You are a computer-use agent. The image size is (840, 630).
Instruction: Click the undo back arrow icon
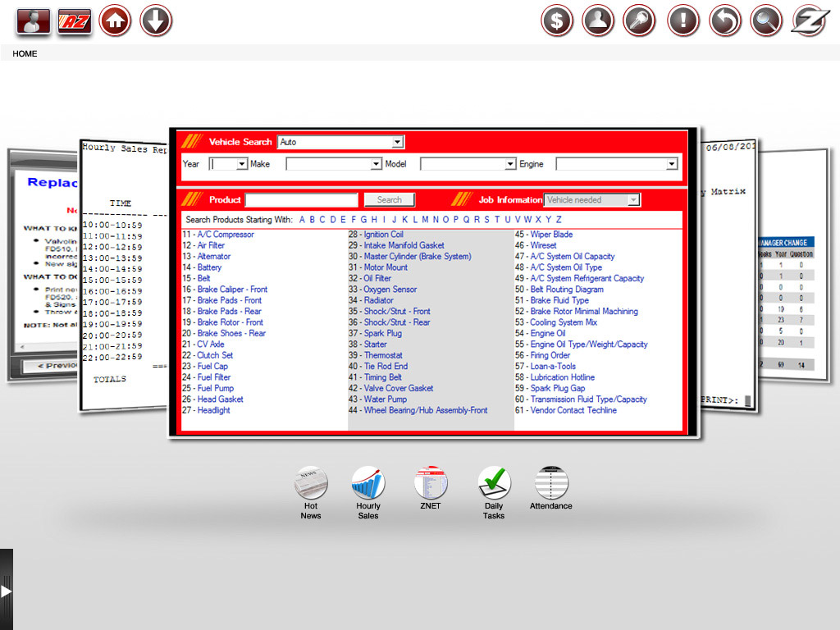(724, 21)
